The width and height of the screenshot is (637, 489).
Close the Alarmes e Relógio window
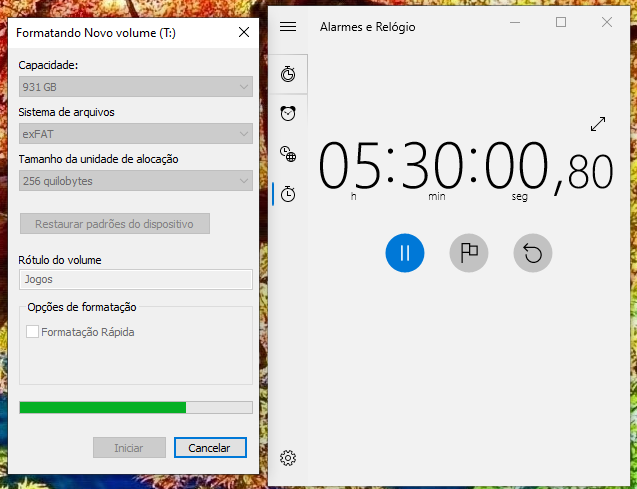[x=607, y=22]
